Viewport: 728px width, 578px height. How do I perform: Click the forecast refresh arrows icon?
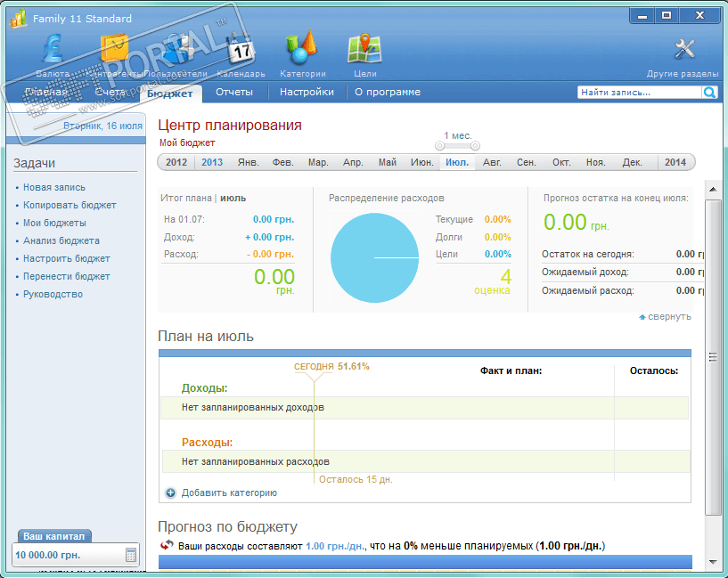click(x=167, y=545)
